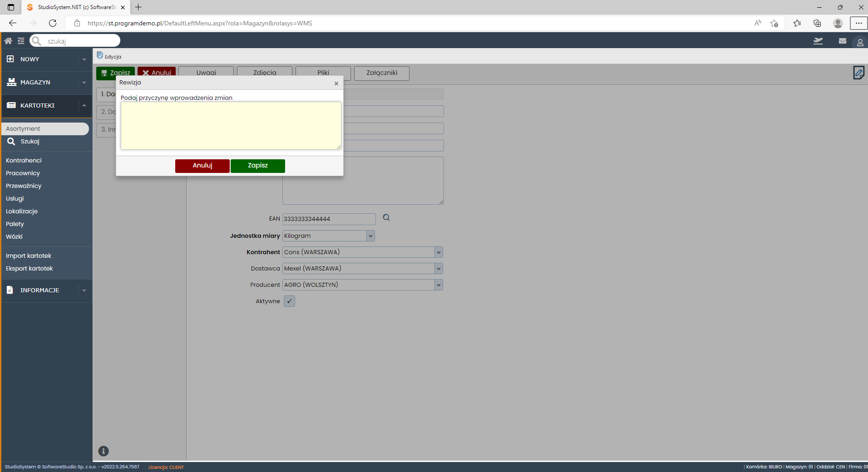Screen dimensions: 868x472
Task: Click the browser back arrow
Action: [x=13, y=23]
